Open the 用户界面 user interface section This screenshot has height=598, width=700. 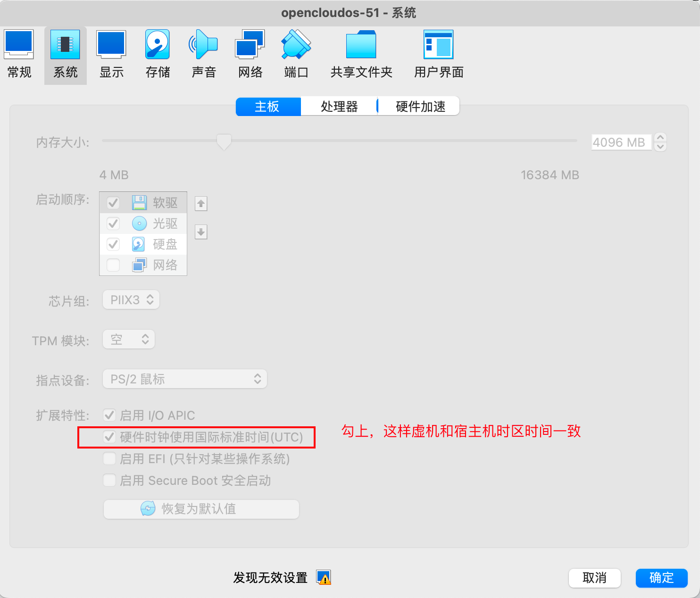[439, 55]
